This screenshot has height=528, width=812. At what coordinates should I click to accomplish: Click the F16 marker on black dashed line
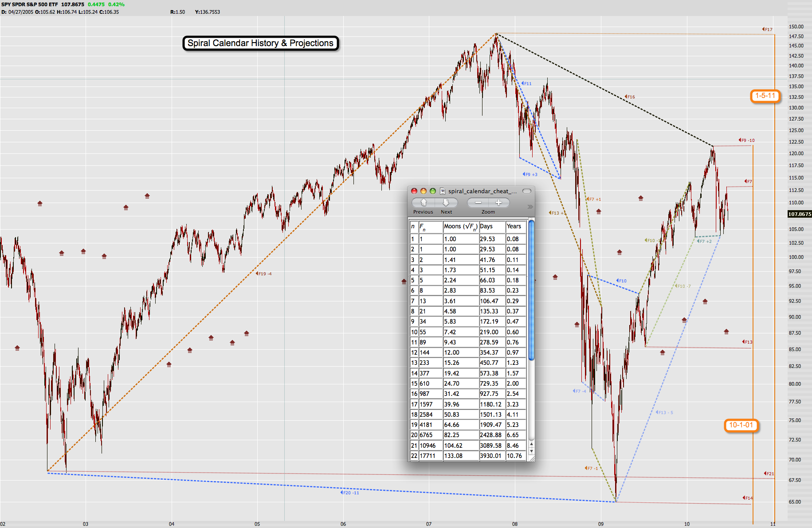coord(630,97)
